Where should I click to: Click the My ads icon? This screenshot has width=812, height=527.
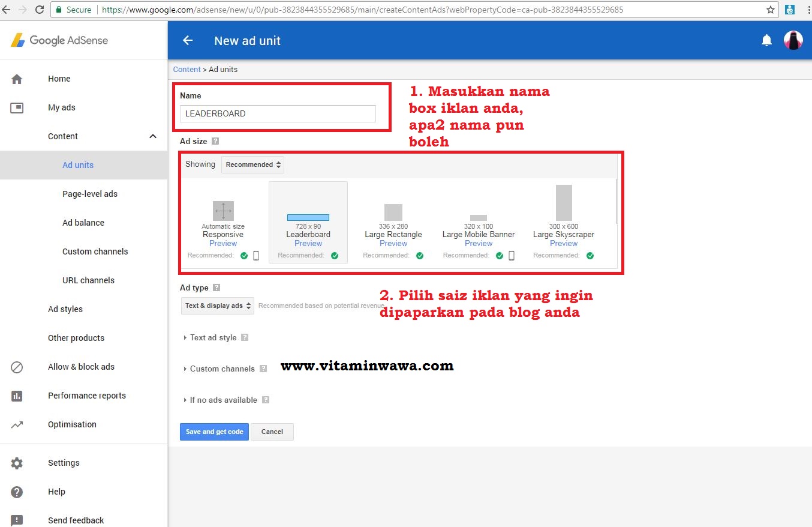(x=17, y=107)
